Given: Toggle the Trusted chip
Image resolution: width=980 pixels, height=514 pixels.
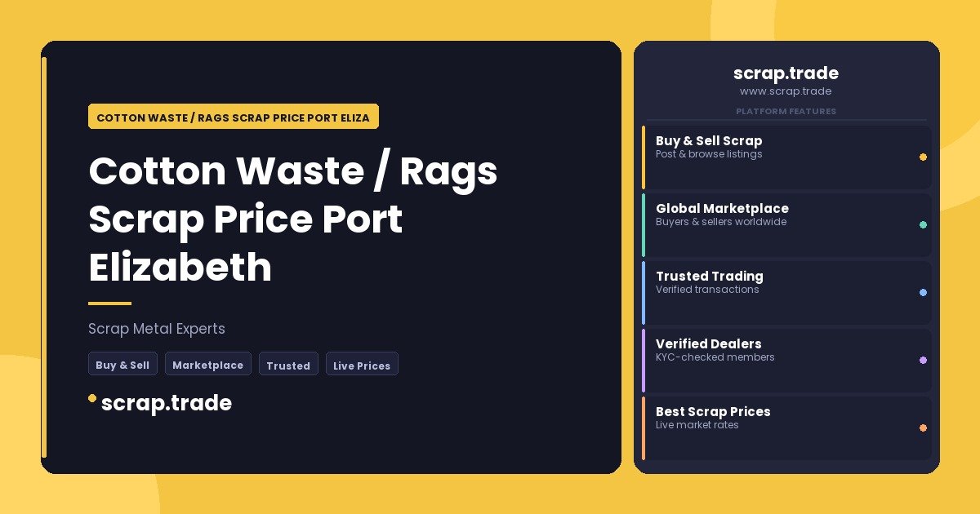Looking at the screenshot, I should pyautogui.click(x=288, y=365).
